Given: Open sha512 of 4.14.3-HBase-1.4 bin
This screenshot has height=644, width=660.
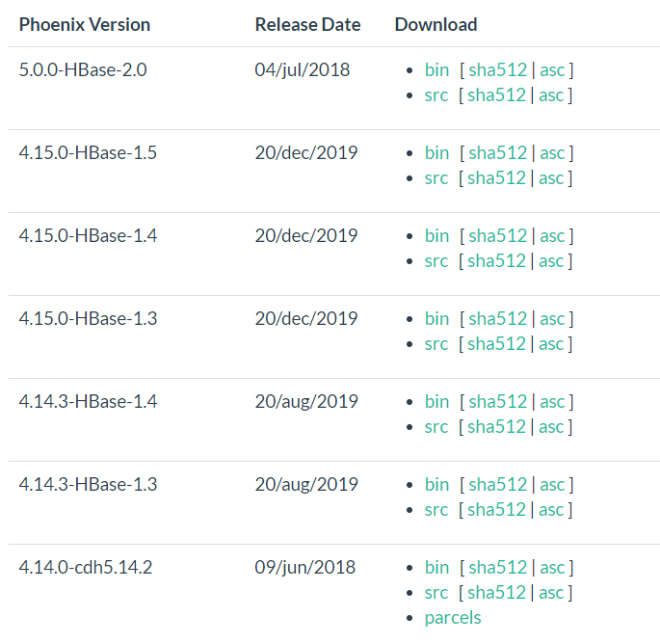Looking at the screenshot, I should (x=497, y=402).
